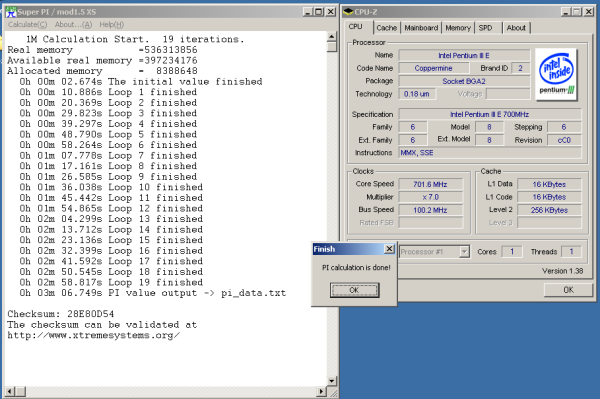Switch to the Memory tab in CPU-Z
Screen dimensions: 600x399
pos(458,28)
